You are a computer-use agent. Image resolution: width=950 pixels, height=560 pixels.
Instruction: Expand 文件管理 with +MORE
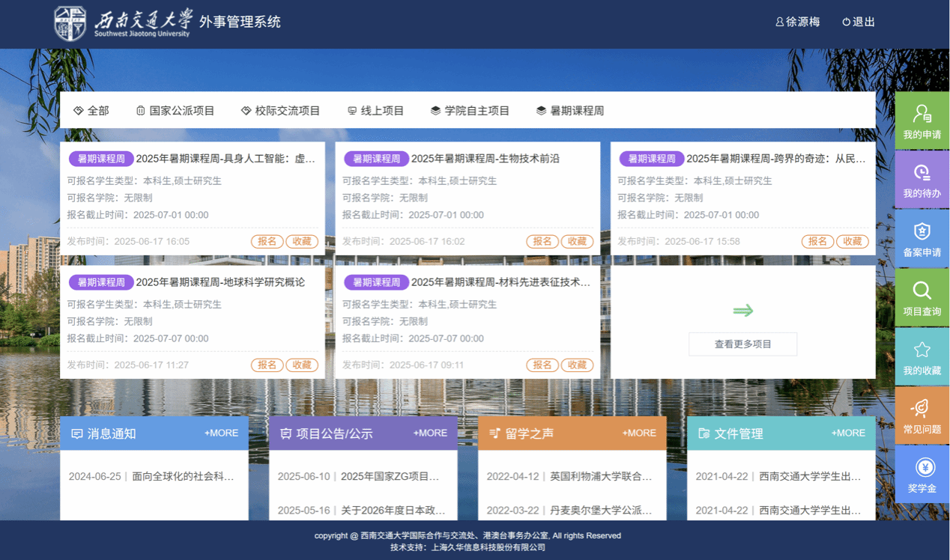pos(848,433)
